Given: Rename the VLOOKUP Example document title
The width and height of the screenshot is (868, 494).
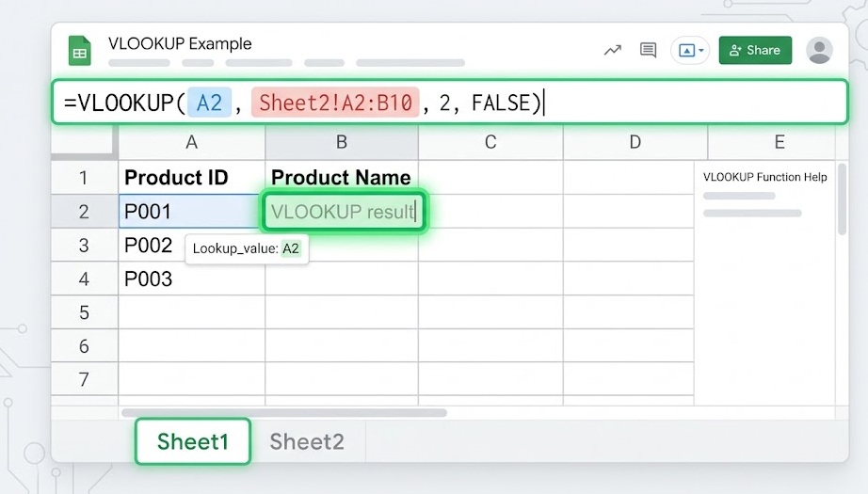Looking at the screenshot, I should (180, 43).
